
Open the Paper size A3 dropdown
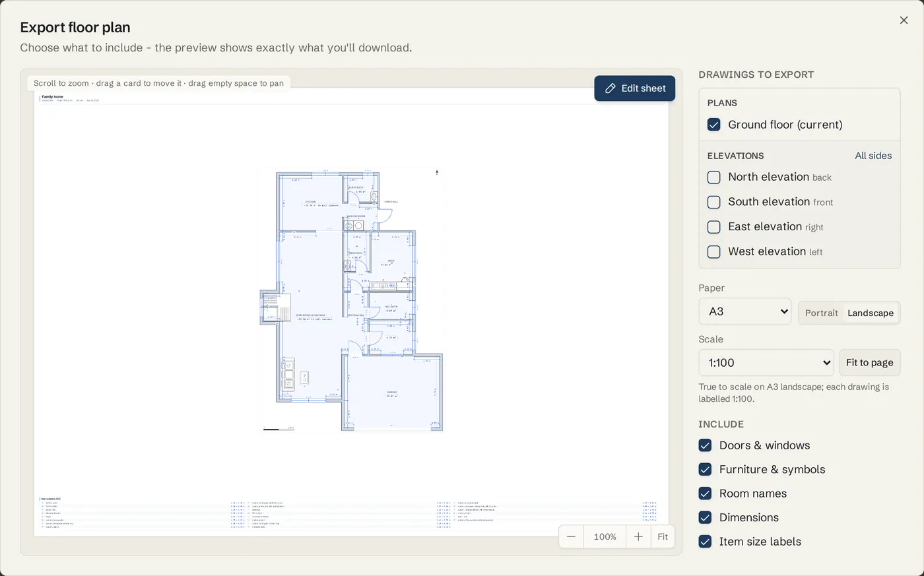744,311
